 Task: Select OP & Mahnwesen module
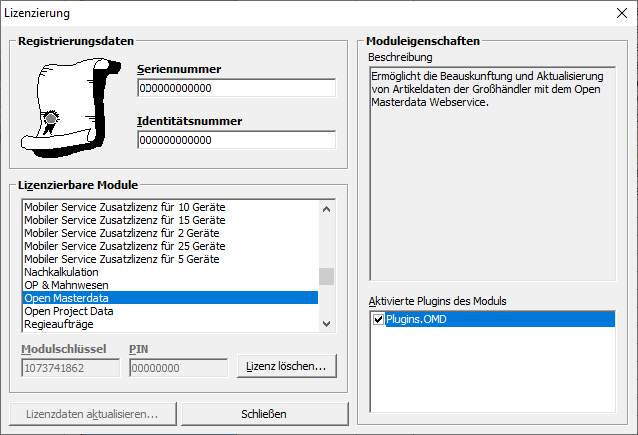[x=170, y=285]
